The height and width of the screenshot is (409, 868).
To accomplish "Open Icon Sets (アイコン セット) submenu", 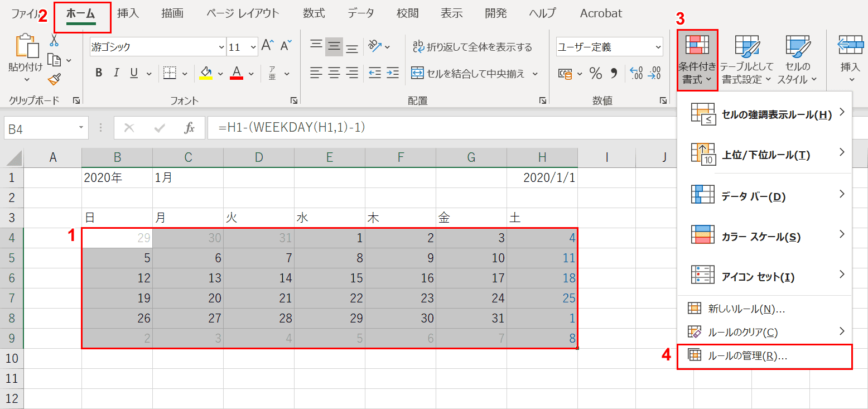I will [764, 276].
